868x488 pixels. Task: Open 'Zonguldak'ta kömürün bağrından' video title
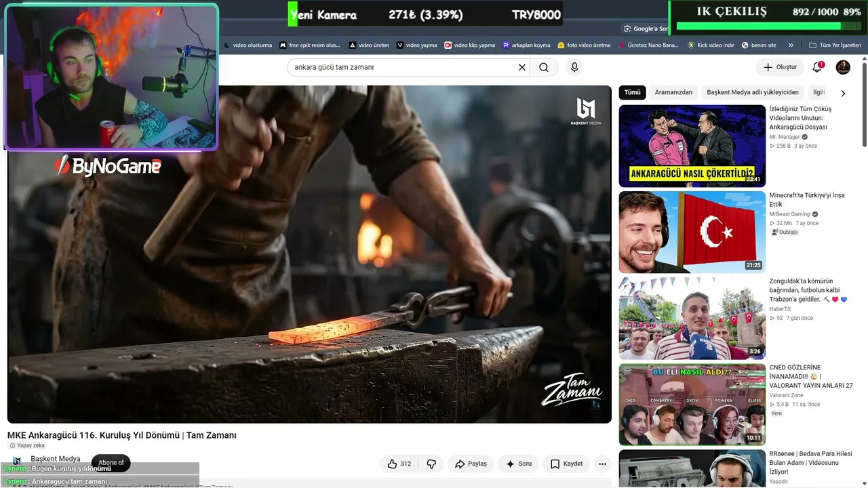(x=808, y=290)
